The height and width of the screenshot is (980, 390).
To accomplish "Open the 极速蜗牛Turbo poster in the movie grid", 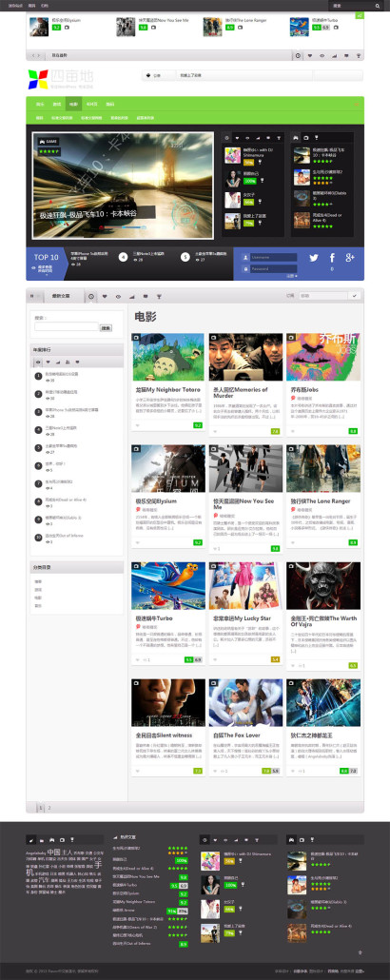I will point(167,586).
